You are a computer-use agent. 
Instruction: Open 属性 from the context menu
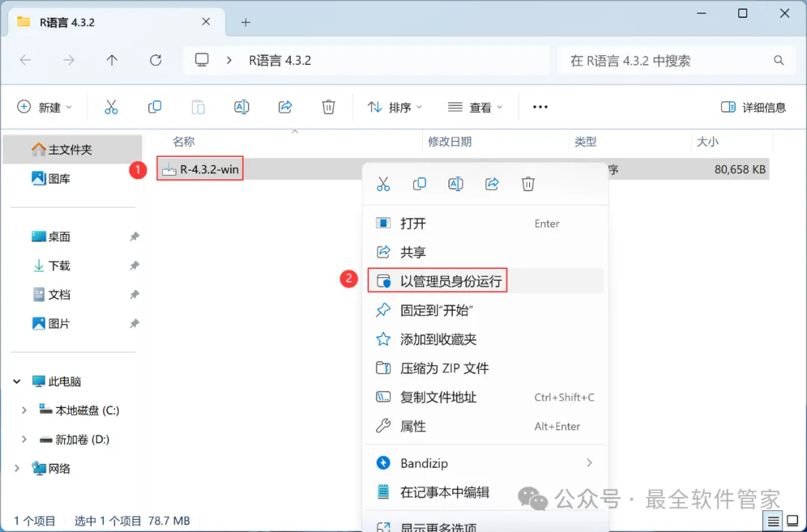(x=486, y=426)
